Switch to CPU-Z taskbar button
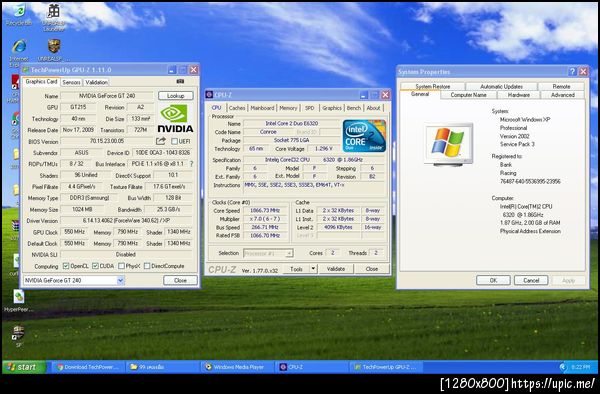 click(x=312, y=367)
